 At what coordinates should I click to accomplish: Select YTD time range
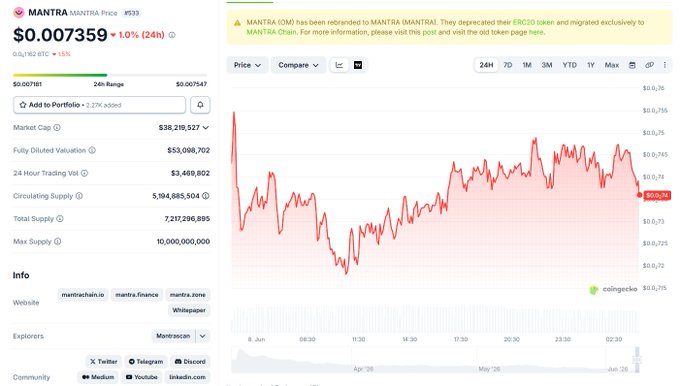[569, 65]
